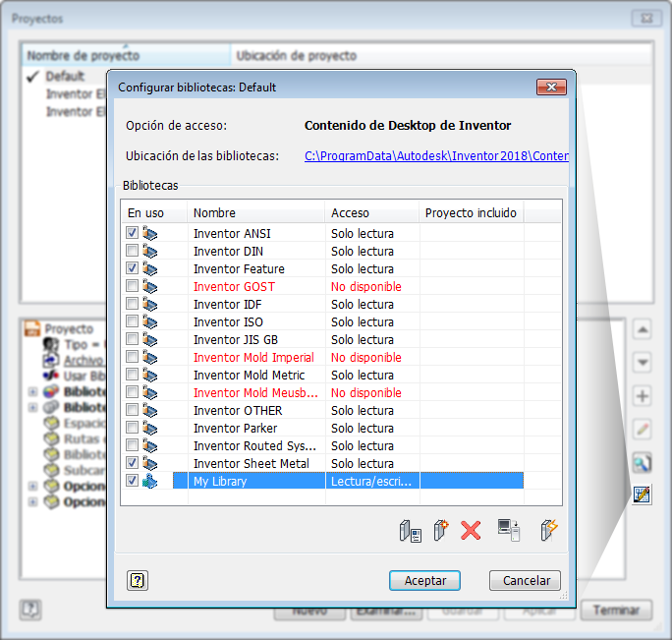Click the library properties icon under the list
The height and width of the screenshot is (640, 672).
point(410,531)
